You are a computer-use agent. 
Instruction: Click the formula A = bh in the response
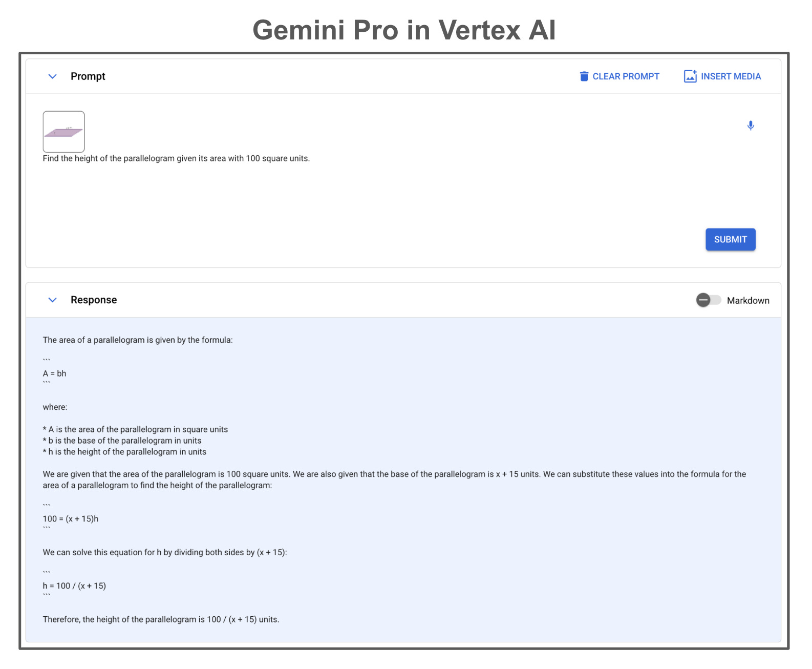[54, 373]
